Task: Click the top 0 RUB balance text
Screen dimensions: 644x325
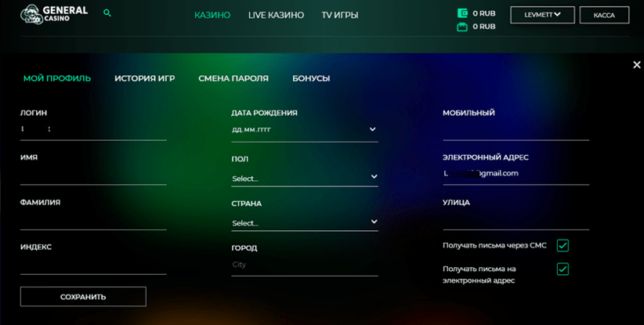Action: 484,13
